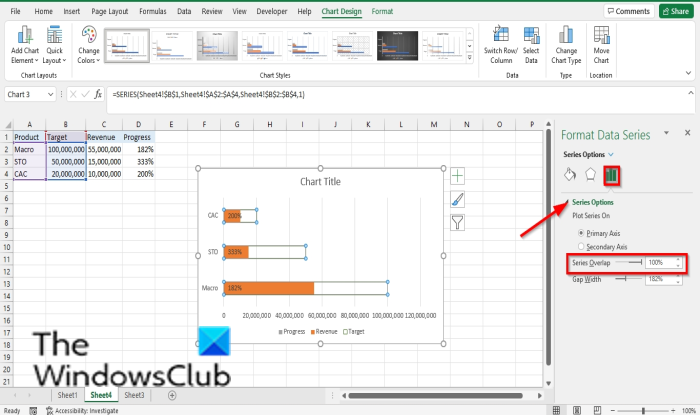Click the zoom slider in status bar

point(643,411)
